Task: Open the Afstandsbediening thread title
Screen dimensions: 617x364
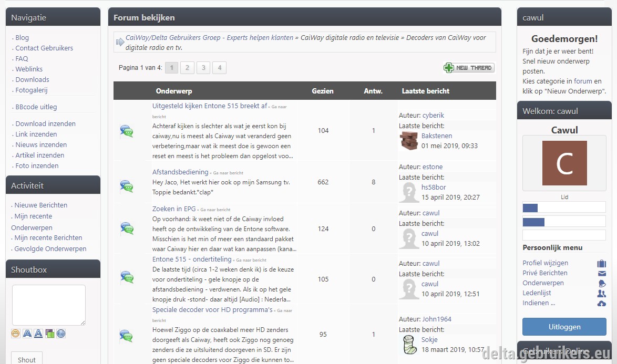Action: click(180, 172)
